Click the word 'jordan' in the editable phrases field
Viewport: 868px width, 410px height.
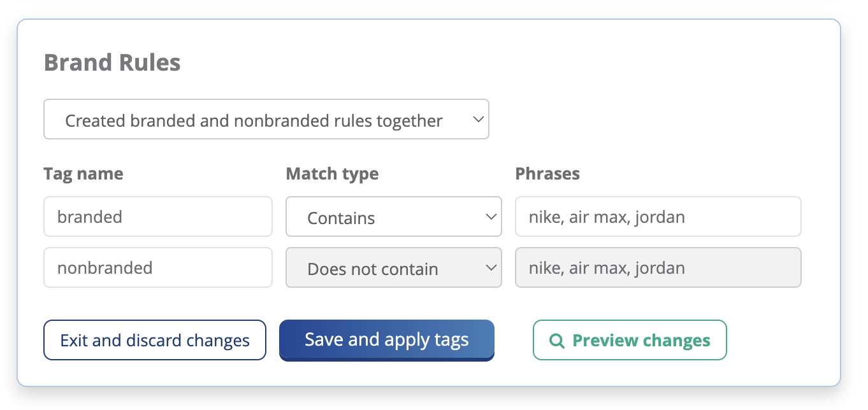coord(660,217)
